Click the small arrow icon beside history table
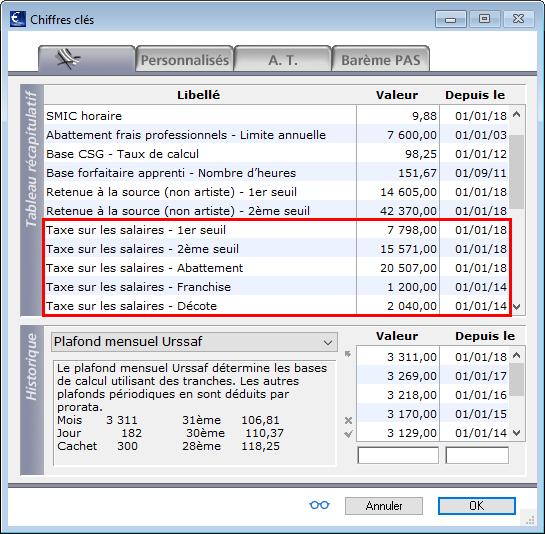 348,354
